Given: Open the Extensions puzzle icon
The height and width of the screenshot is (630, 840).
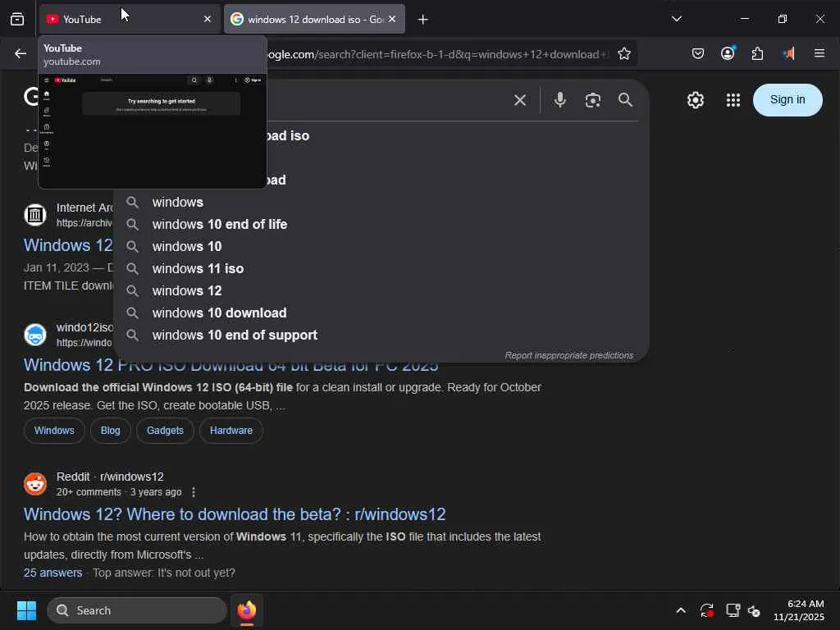Looking at the screenshot, I should tap(757, 53).
